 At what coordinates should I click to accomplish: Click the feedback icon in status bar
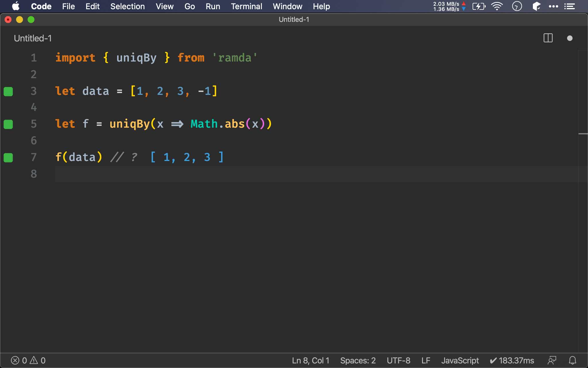click(552, 361)
